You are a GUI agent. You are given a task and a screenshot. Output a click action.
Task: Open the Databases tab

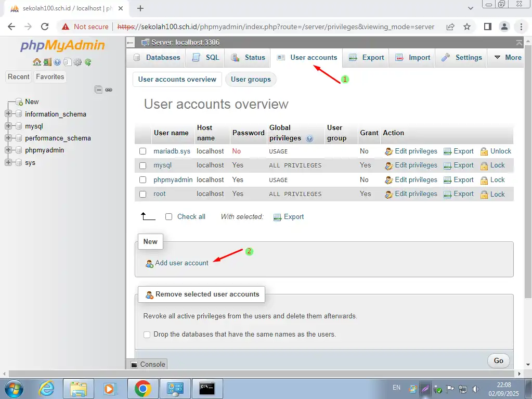(157, 57)
